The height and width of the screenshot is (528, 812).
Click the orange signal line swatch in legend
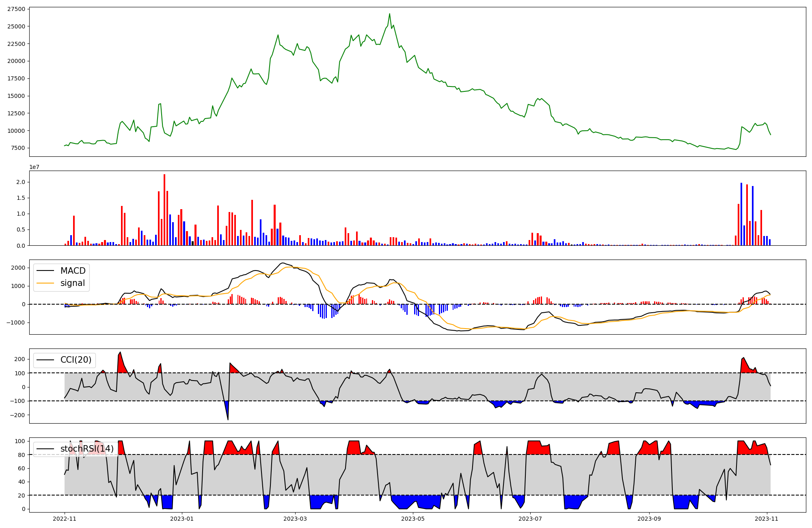coord(45,283)
